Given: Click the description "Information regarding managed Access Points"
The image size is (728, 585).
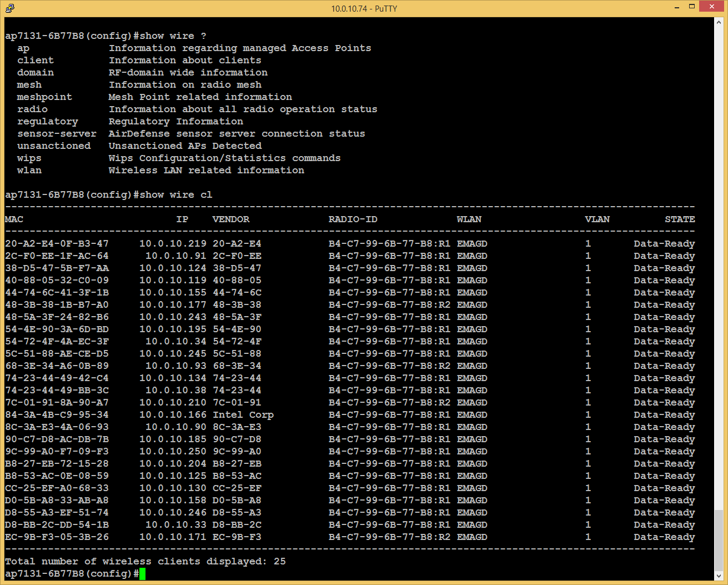Looking at the screenshot, I should click(240, 48).
